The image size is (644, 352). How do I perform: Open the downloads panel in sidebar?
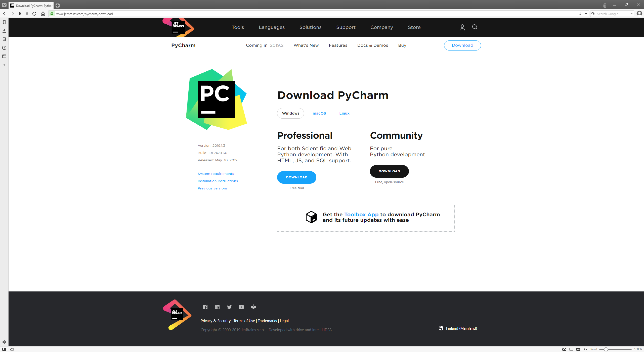click(4, 31)
